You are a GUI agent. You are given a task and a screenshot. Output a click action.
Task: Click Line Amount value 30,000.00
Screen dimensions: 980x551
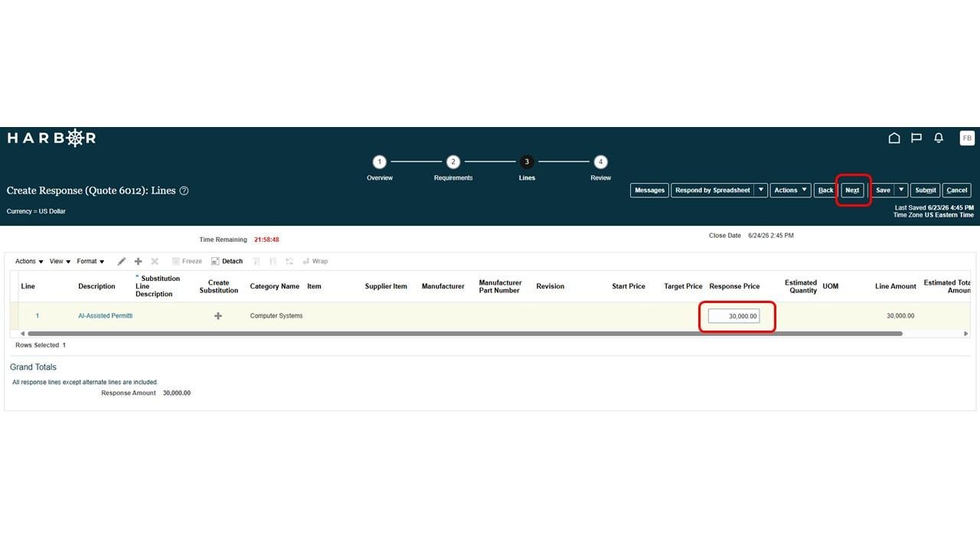point(900,316)
